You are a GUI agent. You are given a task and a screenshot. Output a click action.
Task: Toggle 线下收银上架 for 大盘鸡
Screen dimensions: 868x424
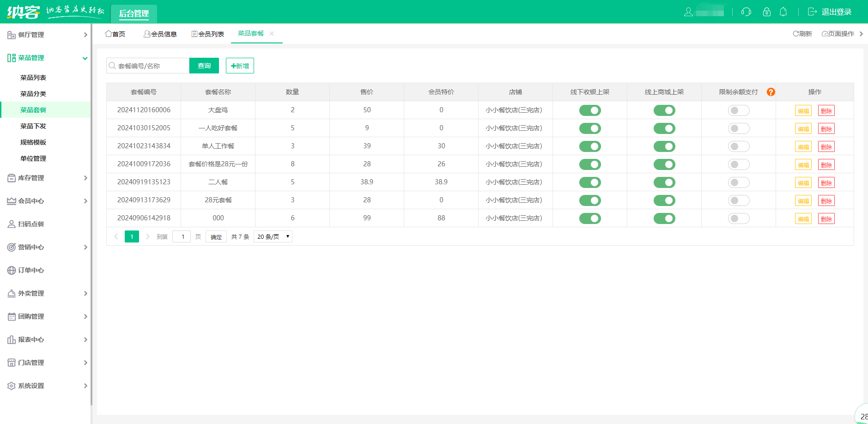click(x=590, y=110)
